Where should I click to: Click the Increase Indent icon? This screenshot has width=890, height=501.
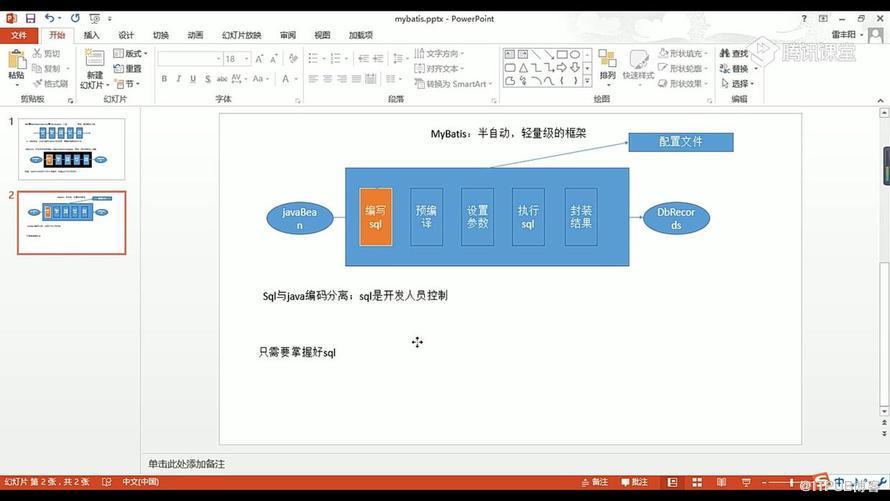(x=378, y=58)
